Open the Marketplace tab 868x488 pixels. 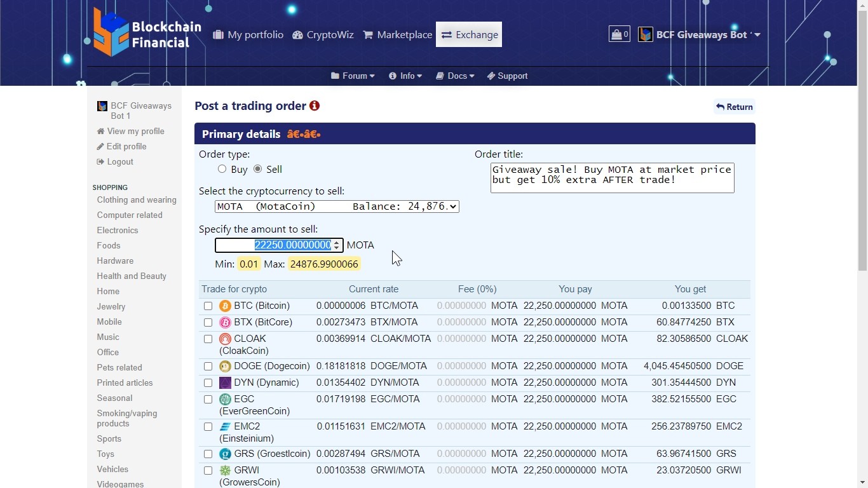click(398, 35)
